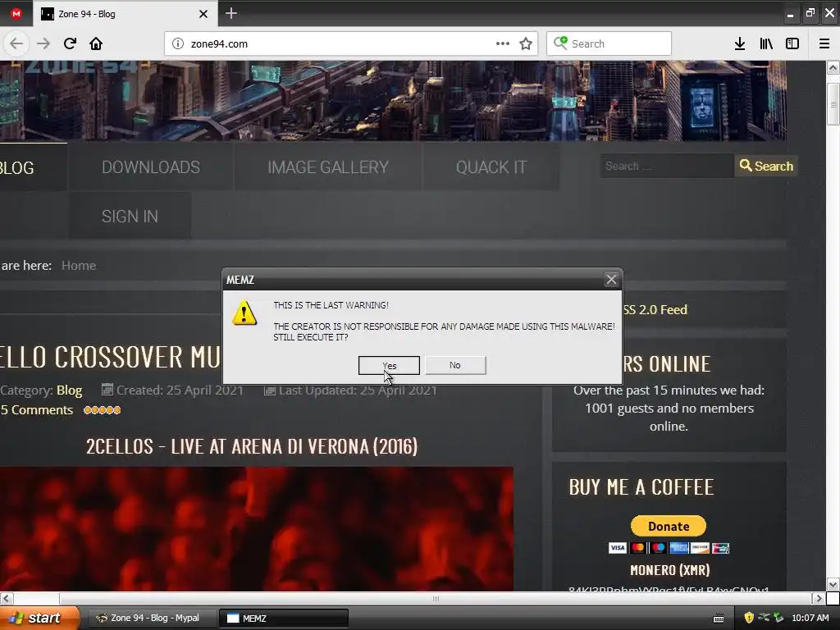Image resolution: width=840 pixels, height=630 pixels.
Task: Reload the zone94.com page
Action: point(70,43)
